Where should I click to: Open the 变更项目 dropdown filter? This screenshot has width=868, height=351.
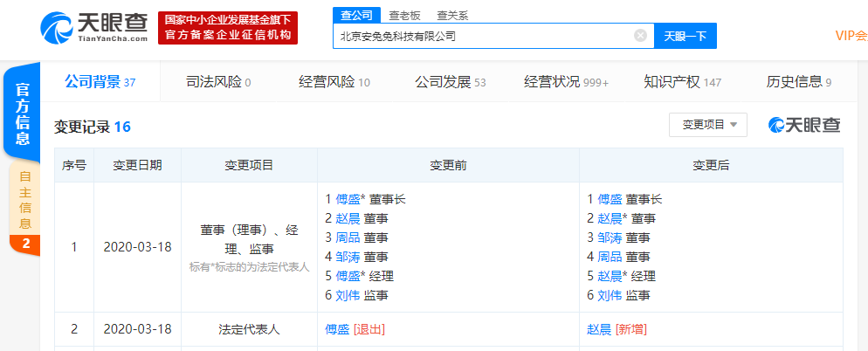pyautogui.click(x=708, y=125)
